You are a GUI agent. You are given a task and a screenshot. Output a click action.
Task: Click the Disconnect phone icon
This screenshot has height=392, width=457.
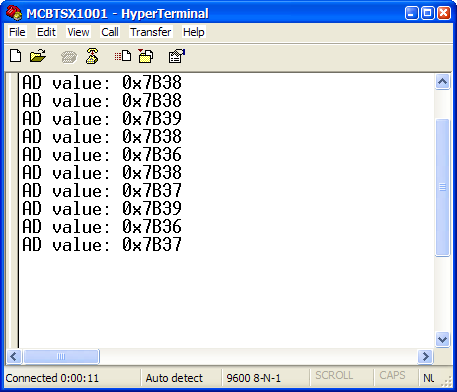(92, 56)
